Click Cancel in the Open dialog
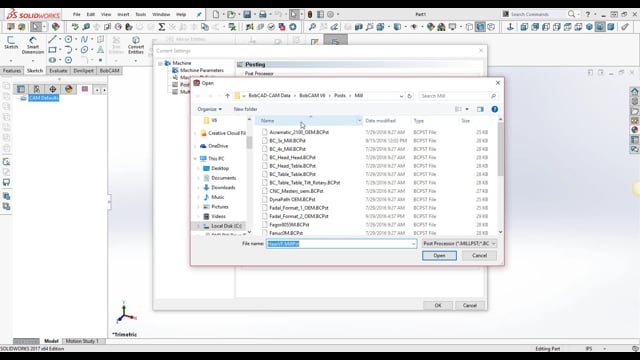 479,256
